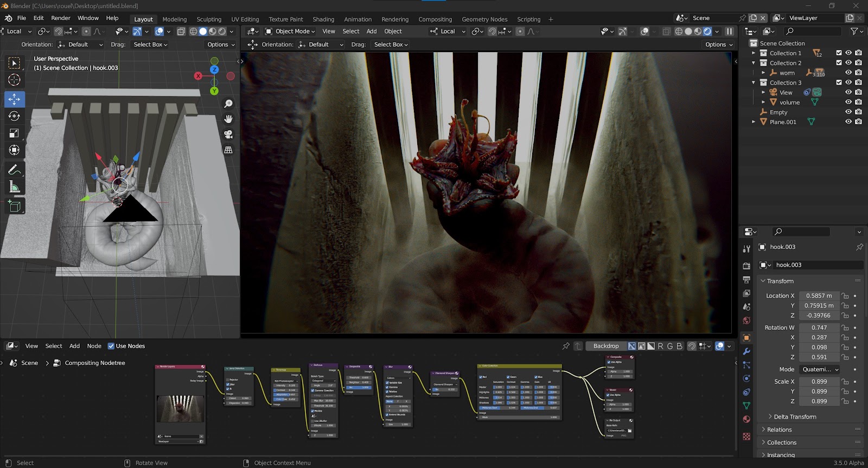Select the Move tool in left toolbar
868x468 pixels.
(x=15, y=99)
